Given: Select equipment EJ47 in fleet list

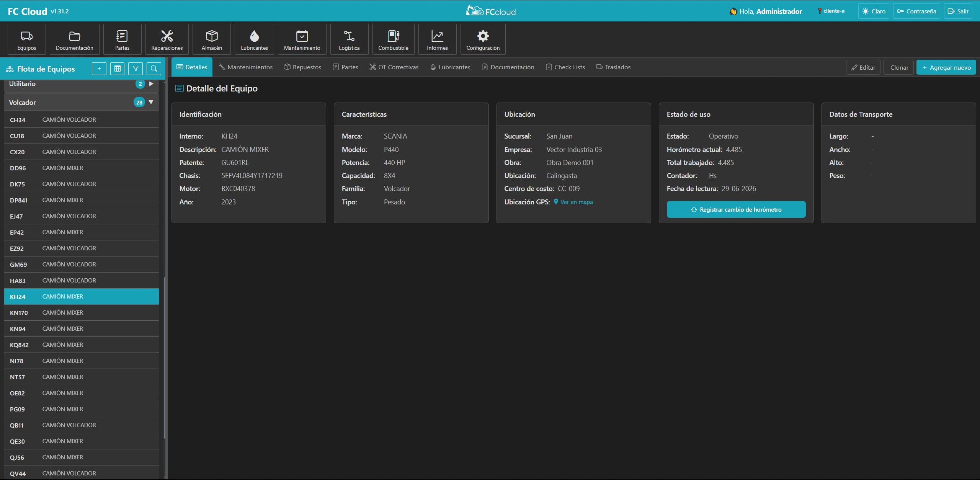Looking at the screenshot, I should (81, 216).
